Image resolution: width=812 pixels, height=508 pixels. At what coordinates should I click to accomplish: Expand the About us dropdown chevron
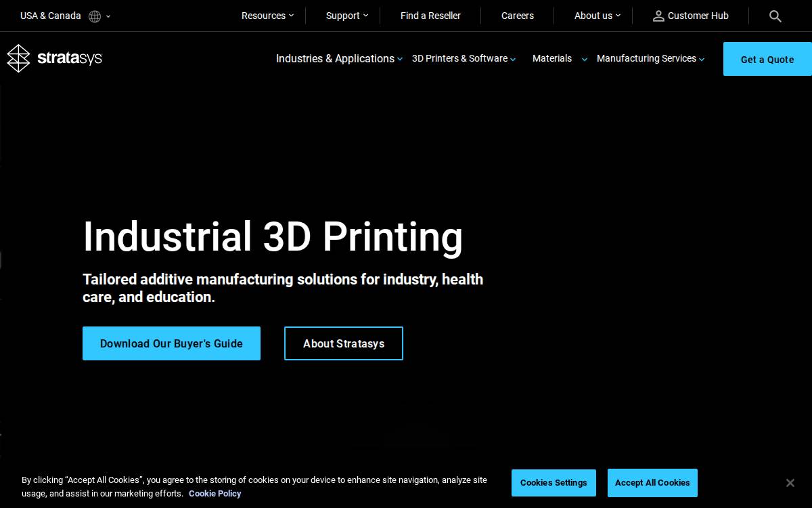(x=618, y=15)
